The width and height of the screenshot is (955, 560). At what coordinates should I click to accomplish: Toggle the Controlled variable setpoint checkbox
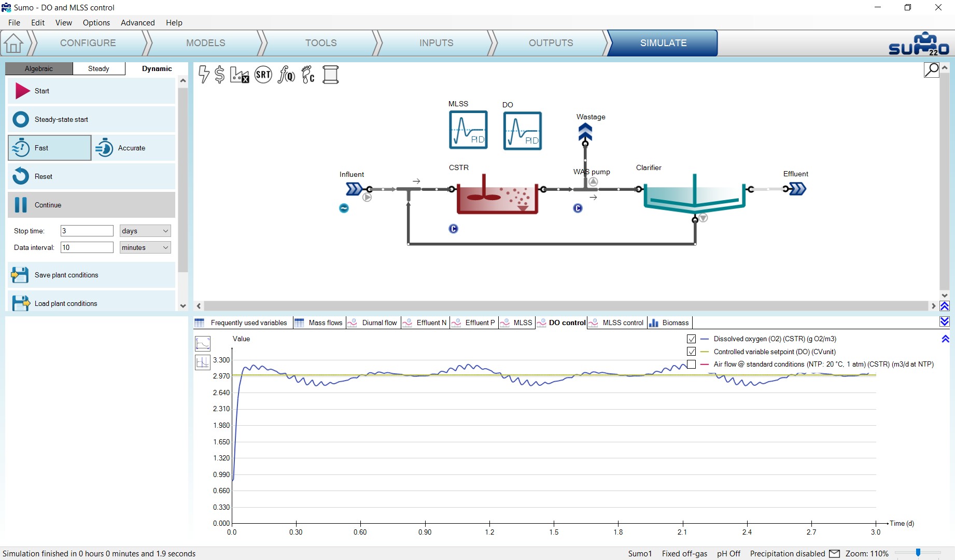[692, 352]
